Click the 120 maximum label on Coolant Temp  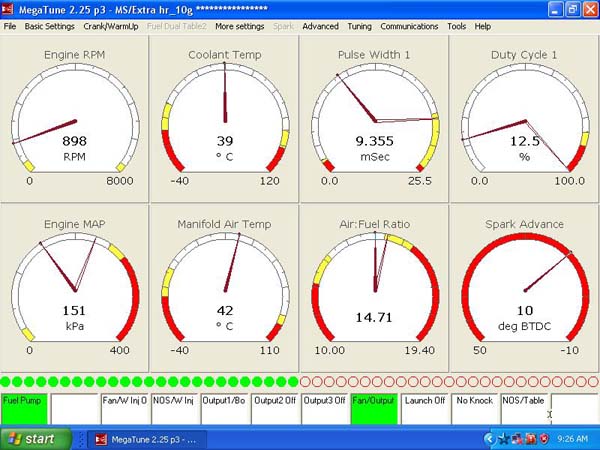click(269, 181)
